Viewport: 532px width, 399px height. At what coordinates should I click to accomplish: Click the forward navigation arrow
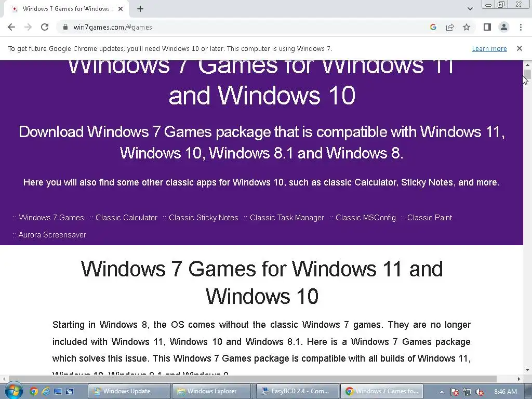(28, 27)
